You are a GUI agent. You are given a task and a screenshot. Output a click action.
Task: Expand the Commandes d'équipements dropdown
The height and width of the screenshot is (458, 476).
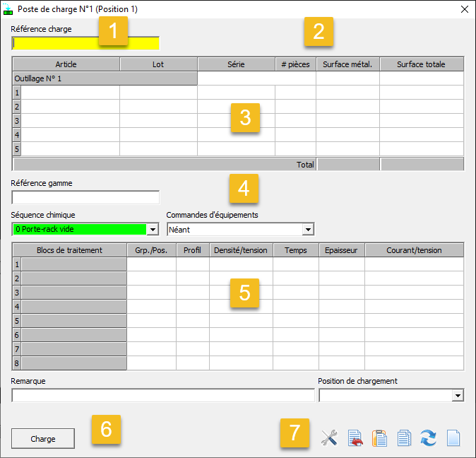point(307,230)
